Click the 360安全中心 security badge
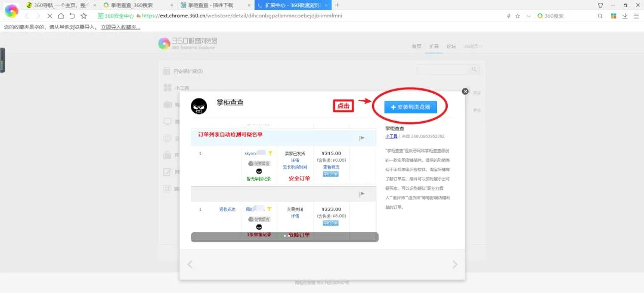Image resolution: width=644 pixels, height=293 pixels. pos(116,16)
